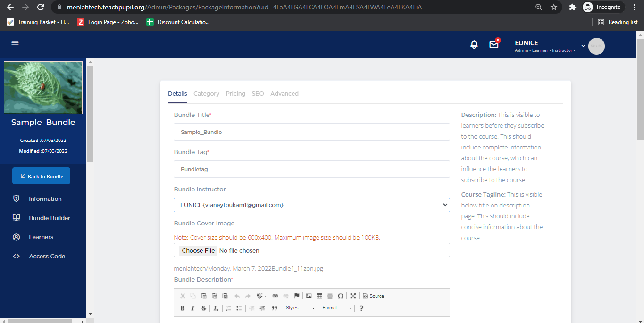Viewport: 644px width, 323px height.
Task: Click the notification bell icon
Action: click(x=474, y=45)
